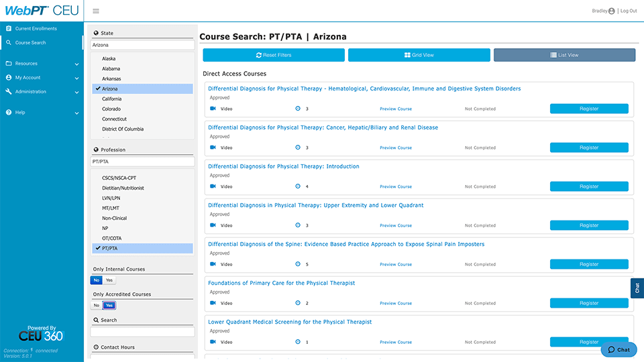Open the floating Chat bubble
Screen dimensions: 644x362
618,349
